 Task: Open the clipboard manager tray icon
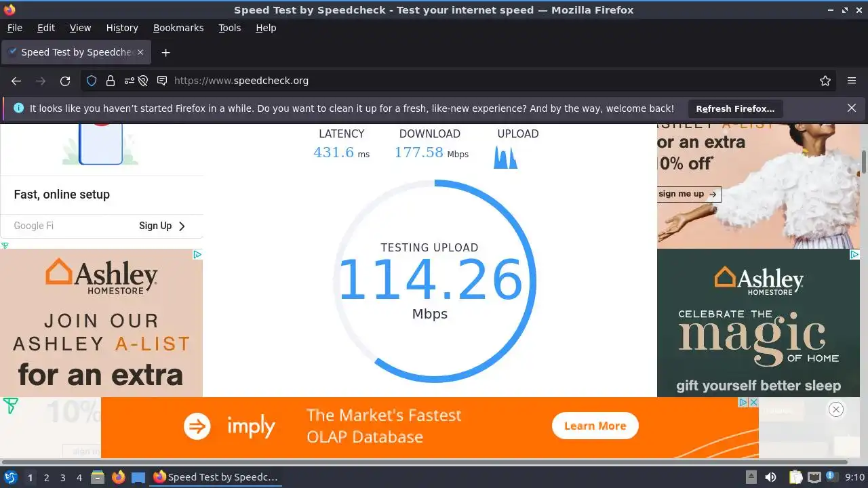click(x=795, y=477)
